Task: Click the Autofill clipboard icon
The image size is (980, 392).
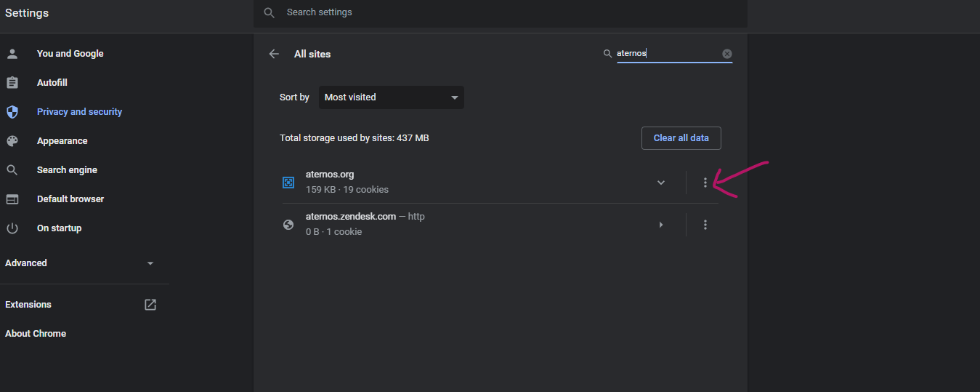Action: [12, 83]
